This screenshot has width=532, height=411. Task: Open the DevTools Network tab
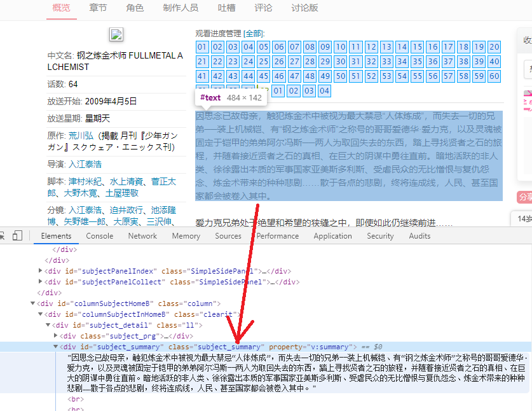click(142, 236)
